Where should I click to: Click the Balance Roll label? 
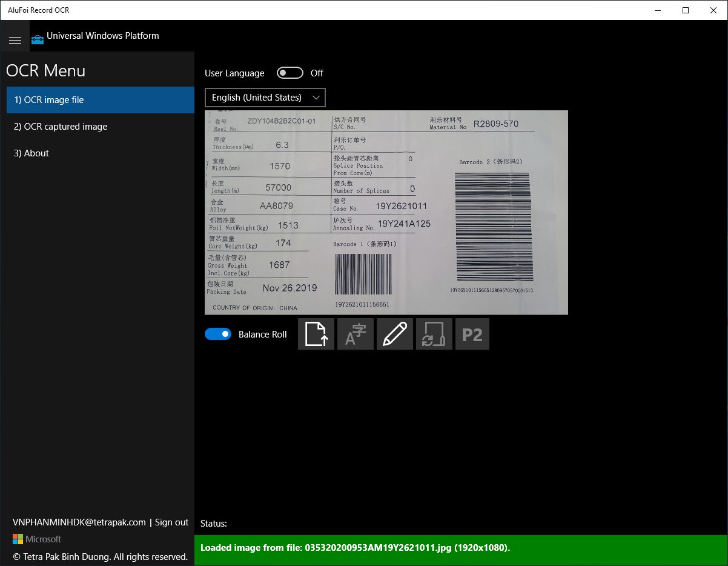pos(263,335)
